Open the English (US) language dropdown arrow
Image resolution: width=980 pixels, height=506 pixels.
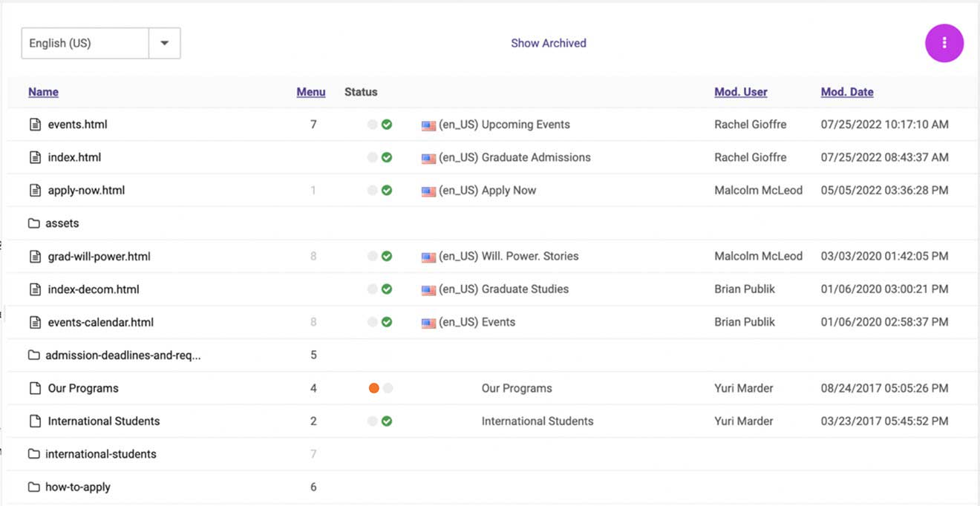165,43
